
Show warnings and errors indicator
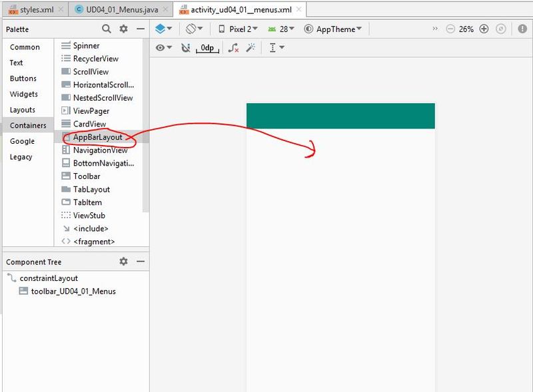522,29
